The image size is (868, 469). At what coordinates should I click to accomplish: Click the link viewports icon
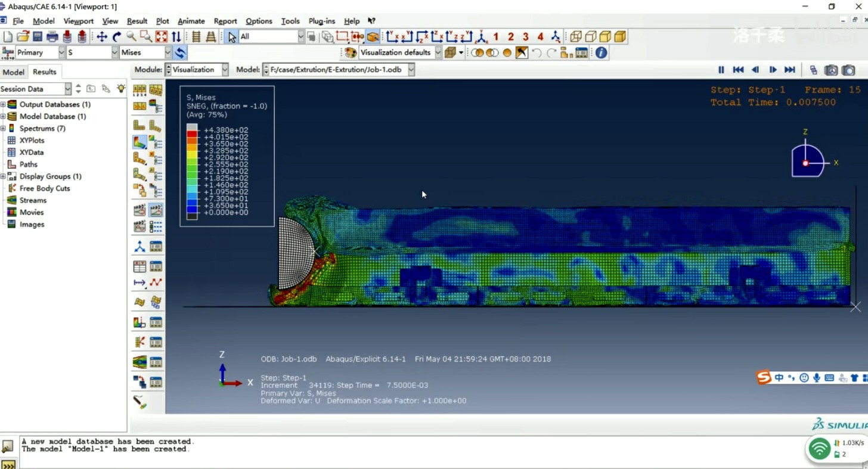pos(813,70)
